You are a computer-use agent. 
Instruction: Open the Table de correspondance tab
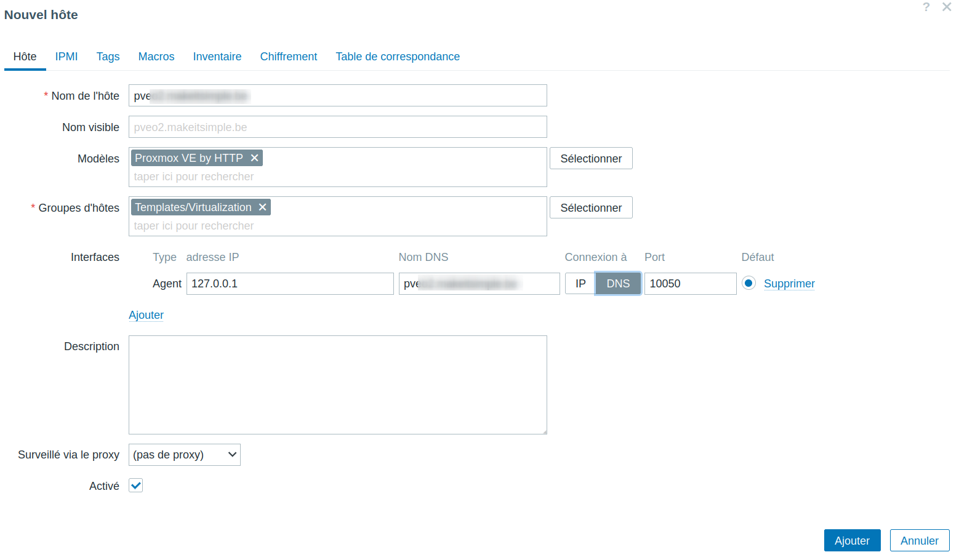tap(398, 57)
